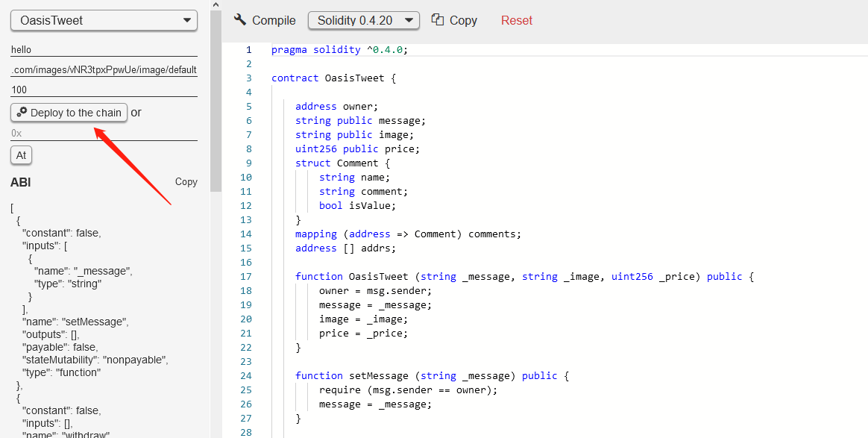
Task: Click the address [] addrs line
Action: coord(345,248)
